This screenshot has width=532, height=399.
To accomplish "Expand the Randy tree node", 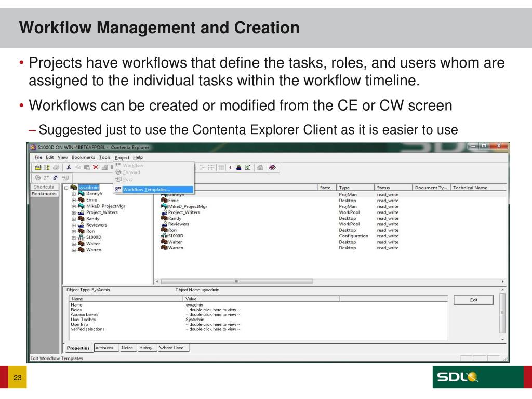I will 74,219.
